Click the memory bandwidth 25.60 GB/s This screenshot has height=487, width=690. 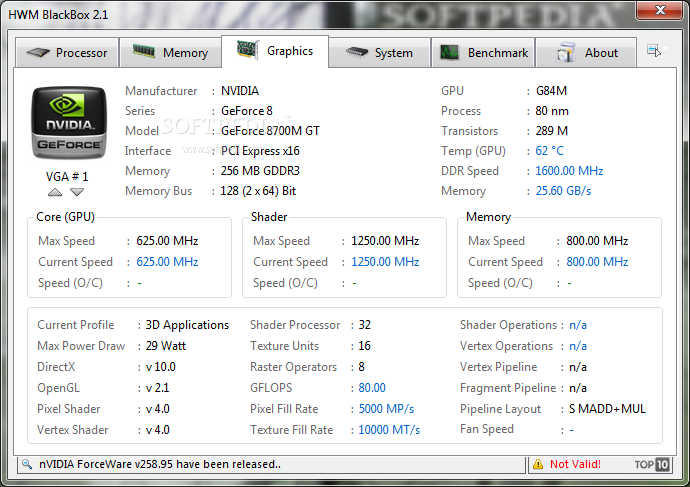(563, 191)
